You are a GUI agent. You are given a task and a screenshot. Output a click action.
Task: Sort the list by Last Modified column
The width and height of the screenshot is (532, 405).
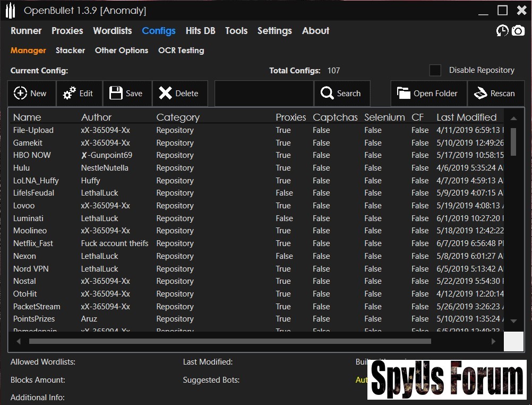point(466,117)
